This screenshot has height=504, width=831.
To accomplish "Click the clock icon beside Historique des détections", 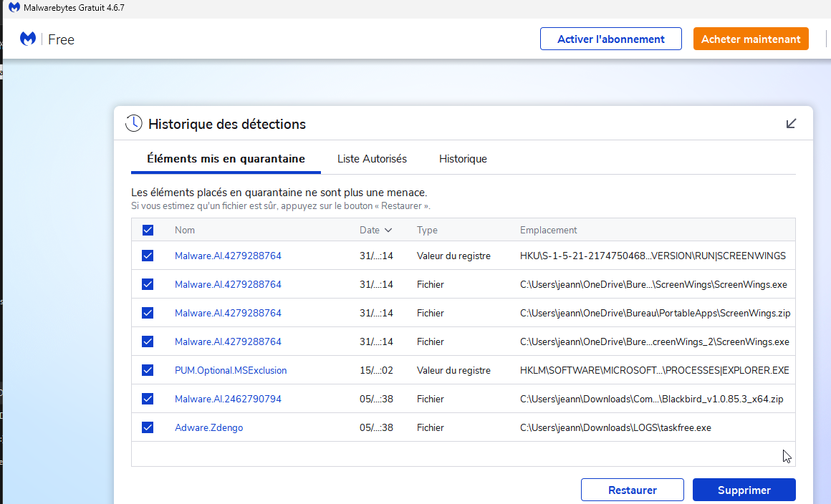I will 134,124.
